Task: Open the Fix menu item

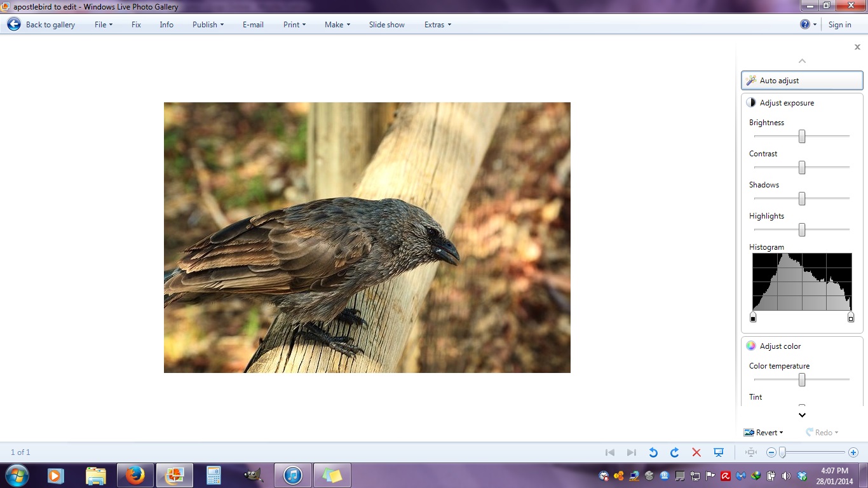Action: click(x=136, y=25)
